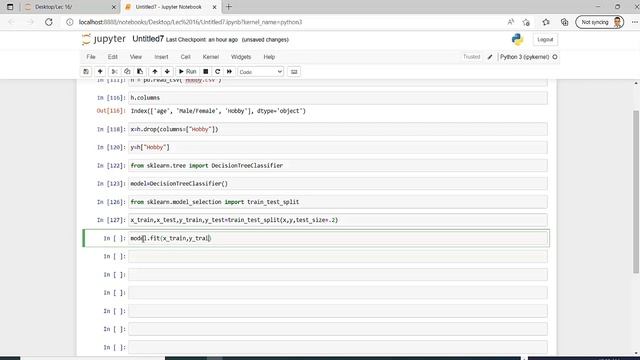Select the DecisionTreeClassifier import cell
The height and width of the screenshot is (360, 640).
pos(338,165)
